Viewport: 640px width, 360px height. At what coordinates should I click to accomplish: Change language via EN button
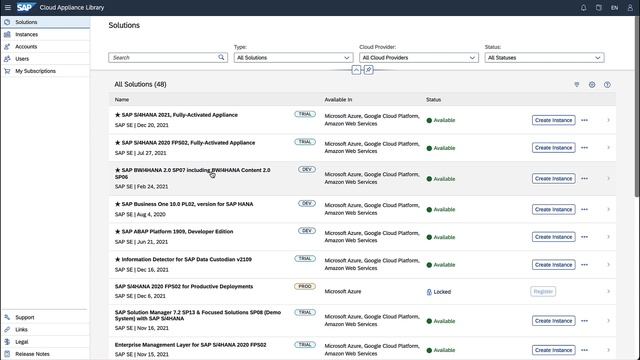614,7
